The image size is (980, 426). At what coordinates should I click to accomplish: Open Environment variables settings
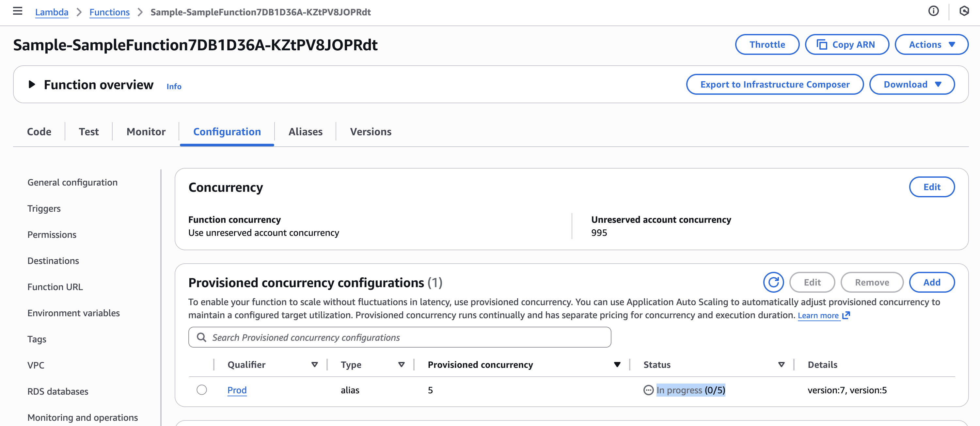[x=73, y=313]
